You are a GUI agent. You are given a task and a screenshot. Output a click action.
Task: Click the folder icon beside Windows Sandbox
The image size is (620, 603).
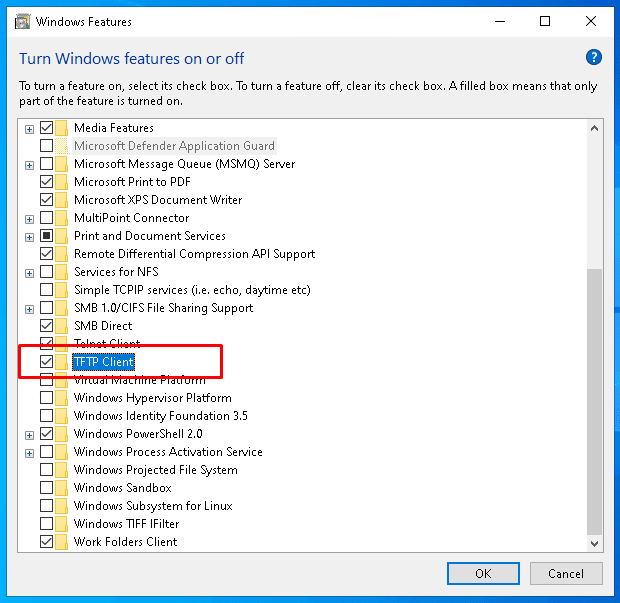pyautogui.click(x=61, y=488)
